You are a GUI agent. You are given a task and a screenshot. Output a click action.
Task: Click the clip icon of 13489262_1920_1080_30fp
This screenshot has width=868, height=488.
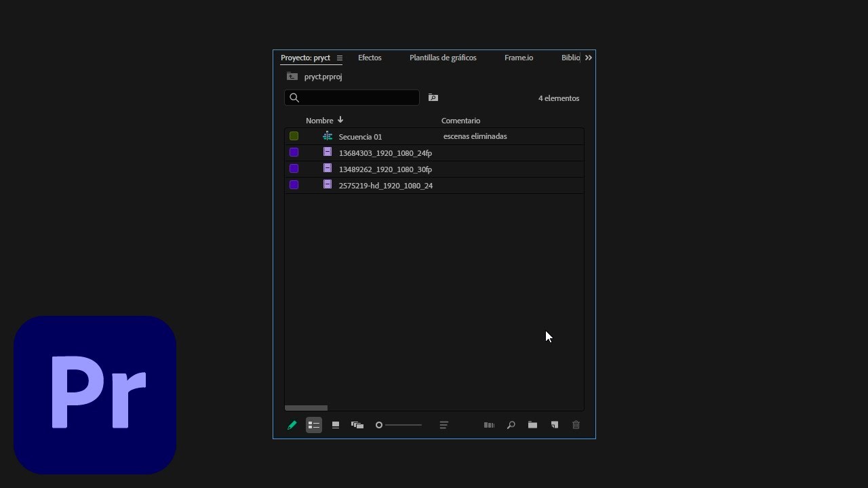click(x=328, y=168)
